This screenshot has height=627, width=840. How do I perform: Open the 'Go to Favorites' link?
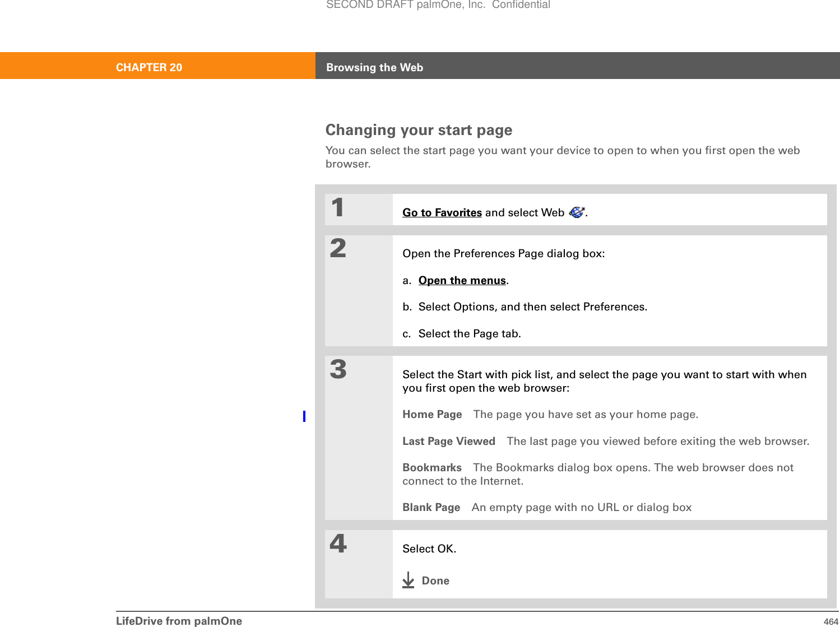tap(442, 213)
